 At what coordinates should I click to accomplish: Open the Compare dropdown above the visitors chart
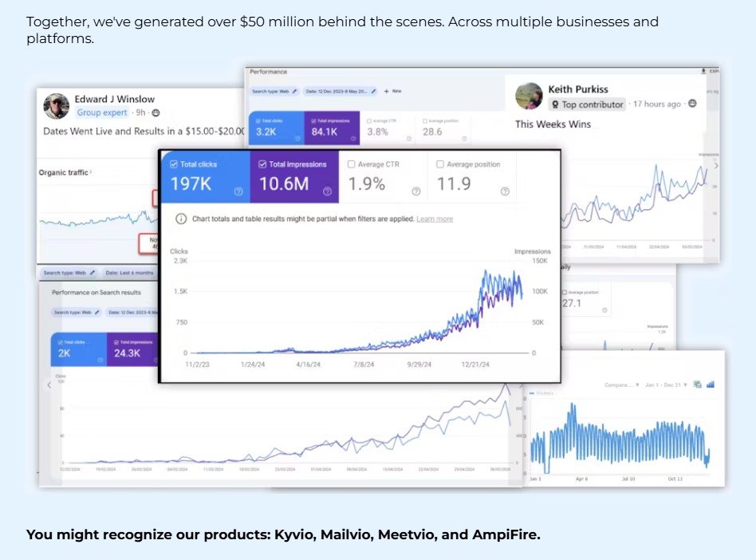click(624, 385)
